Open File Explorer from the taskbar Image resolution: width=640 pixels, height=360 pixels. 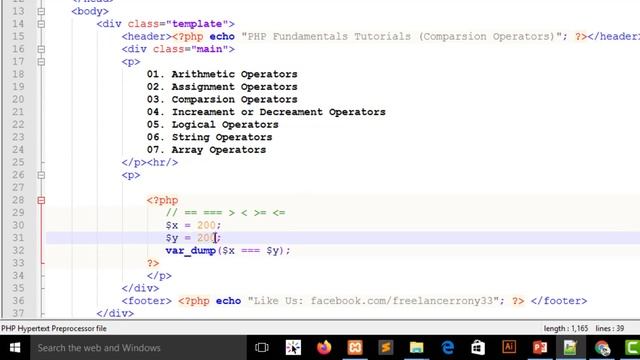coord(416,348)
